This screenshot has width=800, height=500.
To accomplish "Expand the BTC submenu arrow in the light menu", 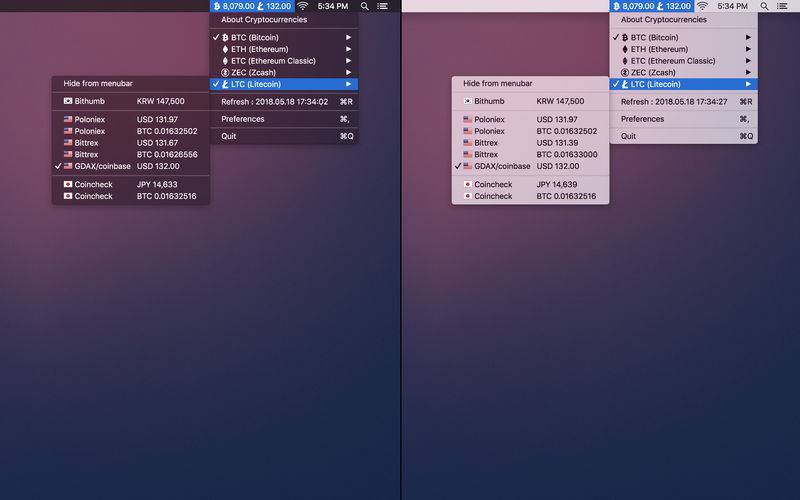I will pyautogui.click(x=748, y=37).
